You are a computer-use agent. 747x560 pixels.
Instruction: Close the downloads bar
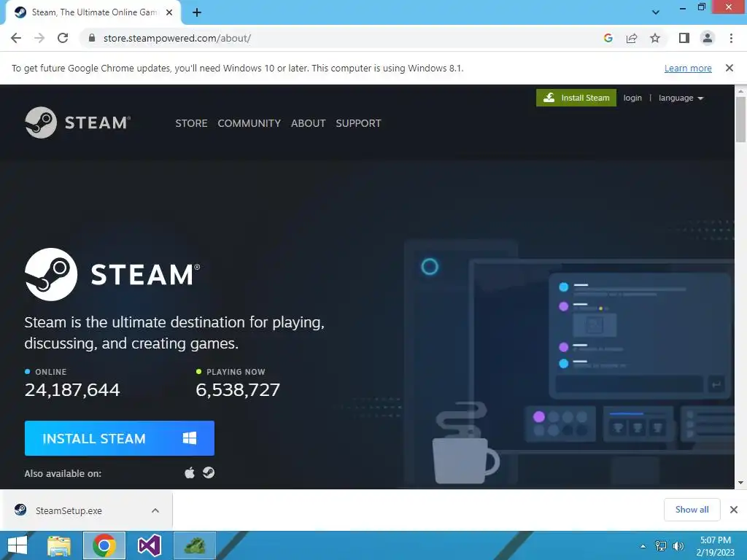[x=734, y=510]
